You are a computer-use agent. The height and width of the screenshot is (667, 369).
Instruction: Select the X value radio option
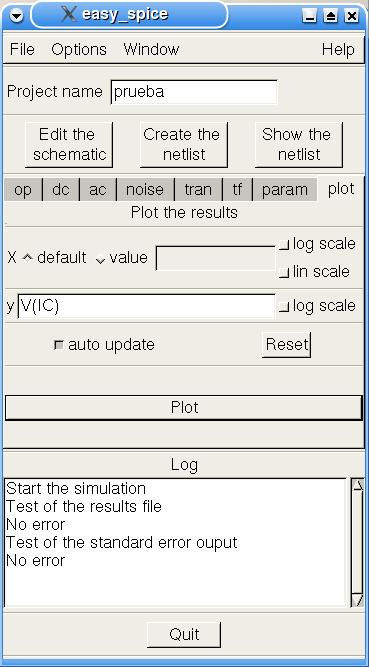[x=100, y=259]
